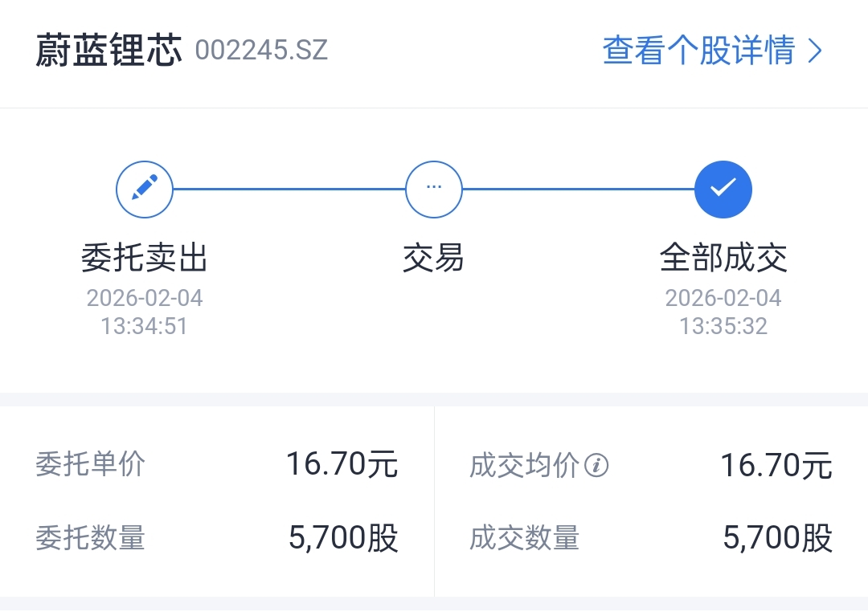Click the 委托单价 label
The height and width of the screenshot is (616, 868).
(91, 465)
